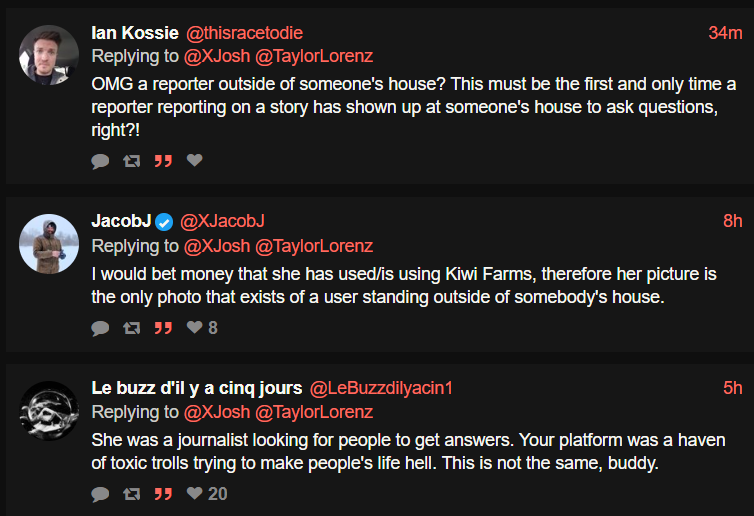The image size is (754, 516).
Task: Open the 34m timestamp on Ian's post
Action: point(725,33)
